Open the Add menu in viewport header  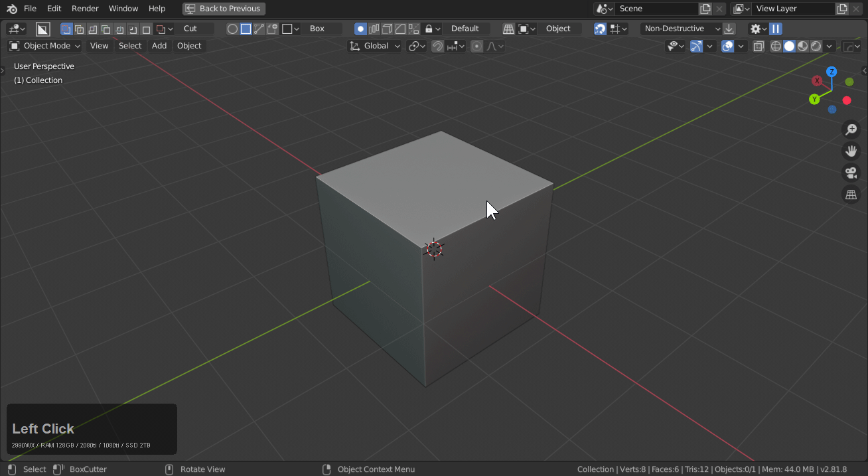coord(159,46)
